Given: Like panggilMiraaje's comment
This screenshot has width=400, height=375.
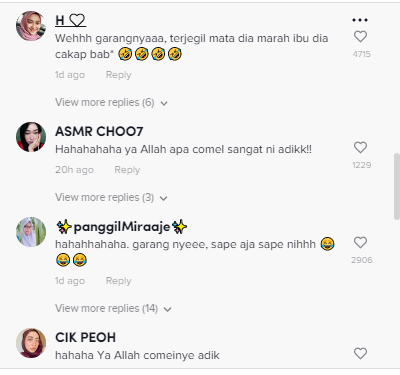Looking at the screenshot, I should (360, 243).
